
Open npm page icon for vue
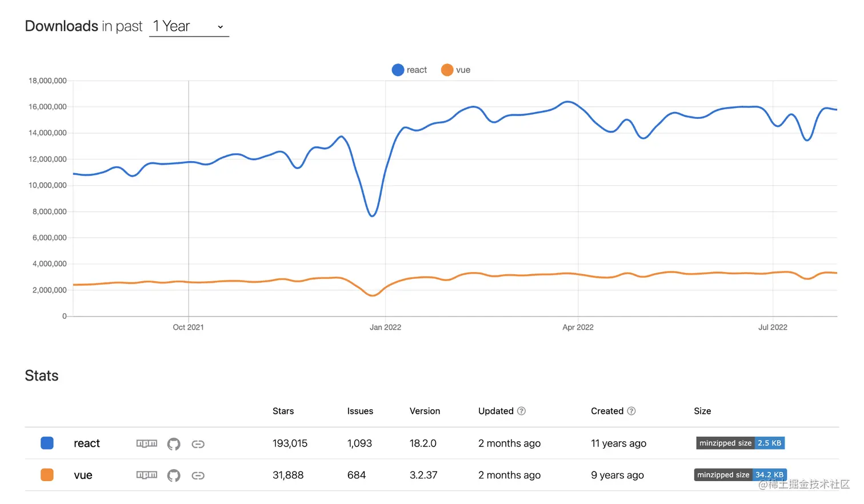pyautogui.click(x=147, y=475)
